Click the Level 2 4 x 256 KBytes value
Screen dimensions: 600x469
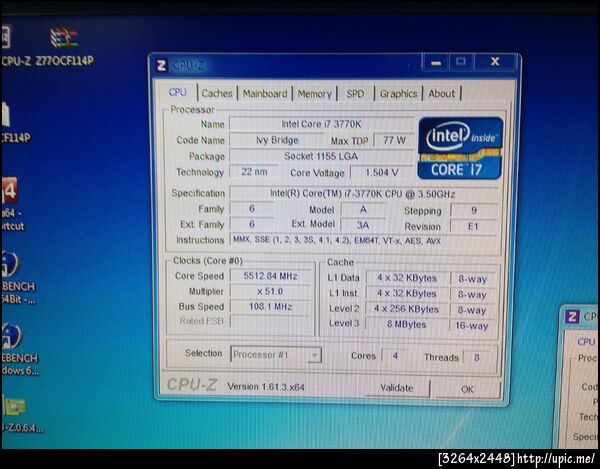coord(406,309)
